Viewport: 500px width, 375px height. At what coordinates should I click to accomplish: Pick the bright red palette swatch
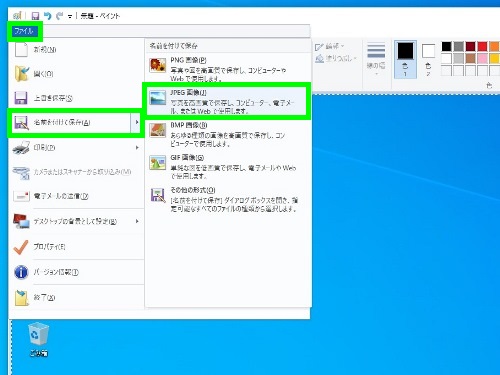(482, 46)
